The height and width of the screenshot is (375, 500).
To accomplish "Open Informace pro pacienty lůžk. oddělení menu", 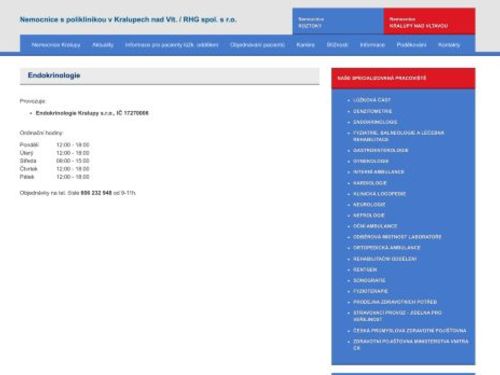I will [172, 45].
